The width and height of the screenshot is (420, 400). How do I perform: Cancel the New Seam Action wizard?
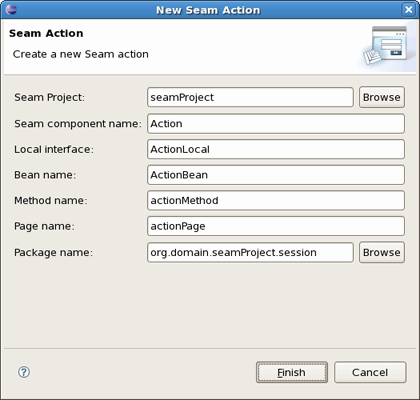(370, 372)
